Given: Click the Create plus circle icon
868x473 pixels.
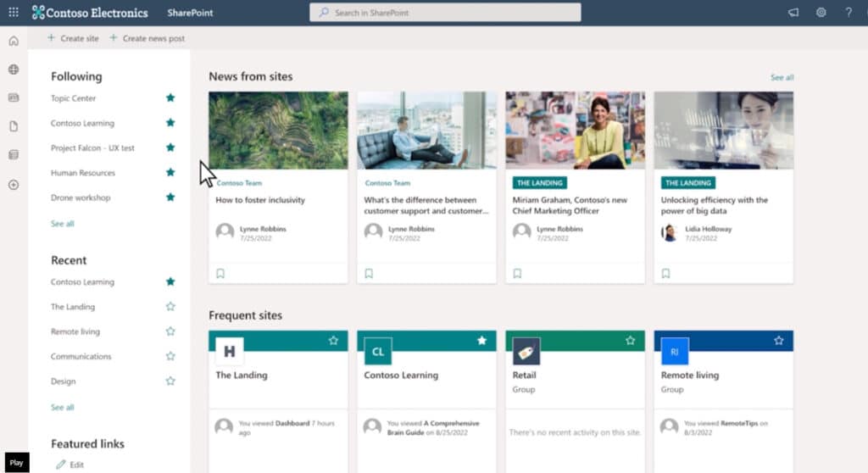Looking at the screenshot, I should point(14,185).
